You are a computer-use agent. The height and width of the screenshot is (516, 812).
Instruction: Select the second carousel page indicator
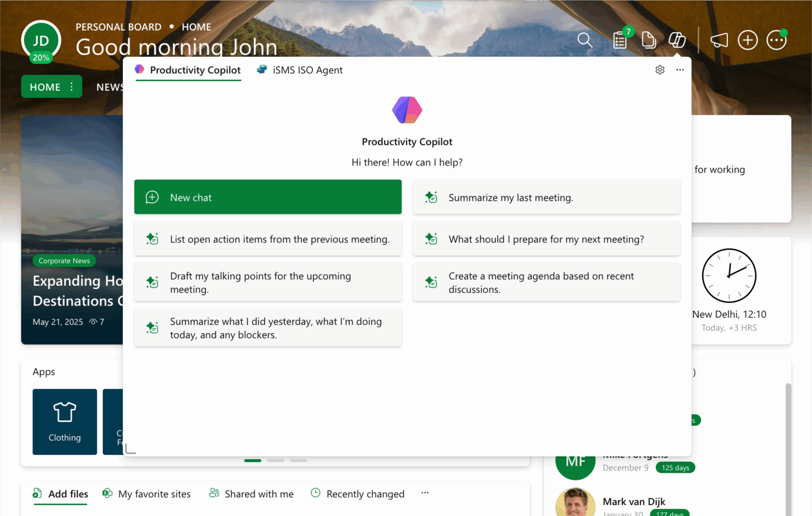tap(276, 460)
